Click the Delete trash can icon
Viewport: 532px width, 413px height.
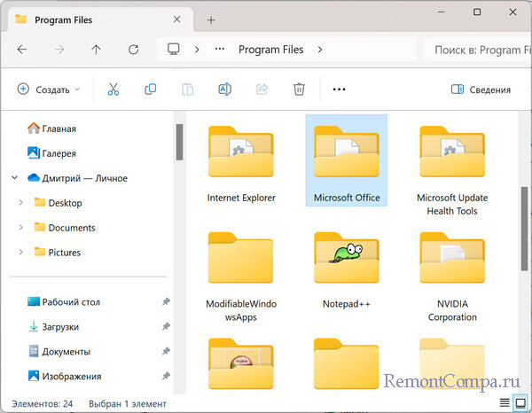(x=299, y=90)
